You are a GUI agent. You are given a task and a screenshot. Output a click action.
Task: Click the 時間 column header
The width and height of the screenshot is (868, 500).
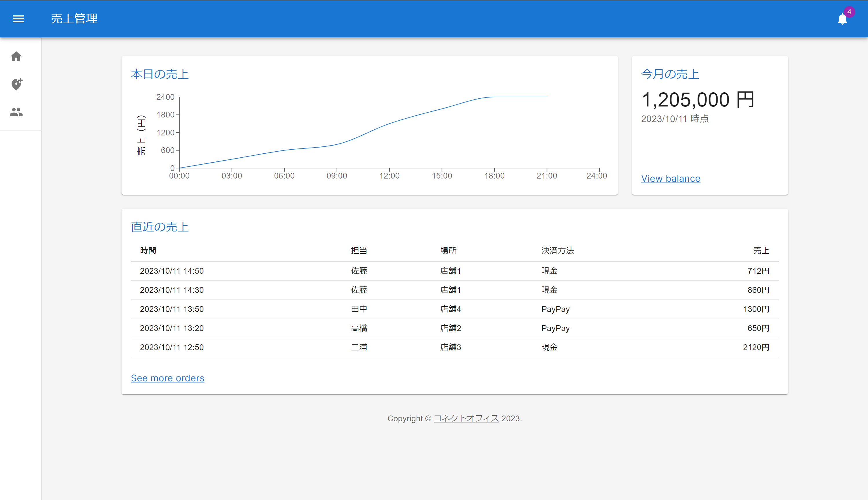(x=148, y=250)
